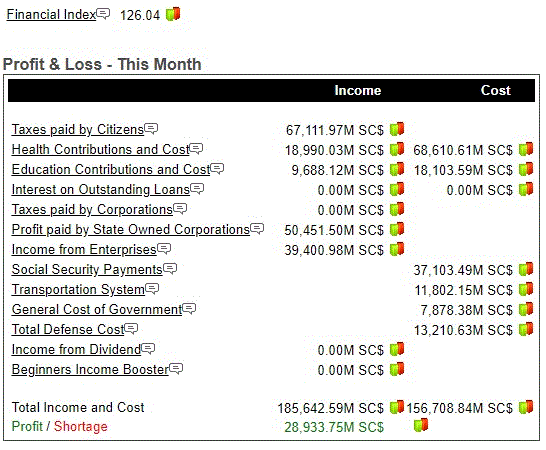The image size is (546, 450).
Task: Click the comment icon after Income from Enterprises
Action: [x=164, y=248]
